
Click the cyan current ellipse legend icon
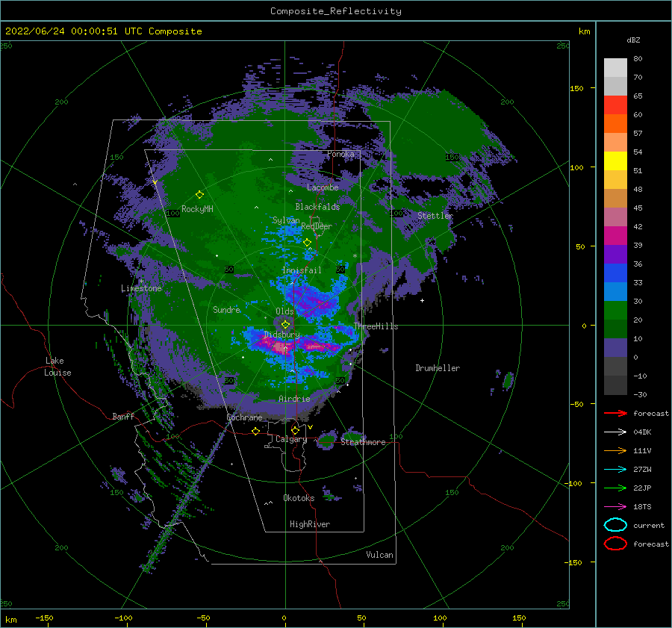coord(615,525)
